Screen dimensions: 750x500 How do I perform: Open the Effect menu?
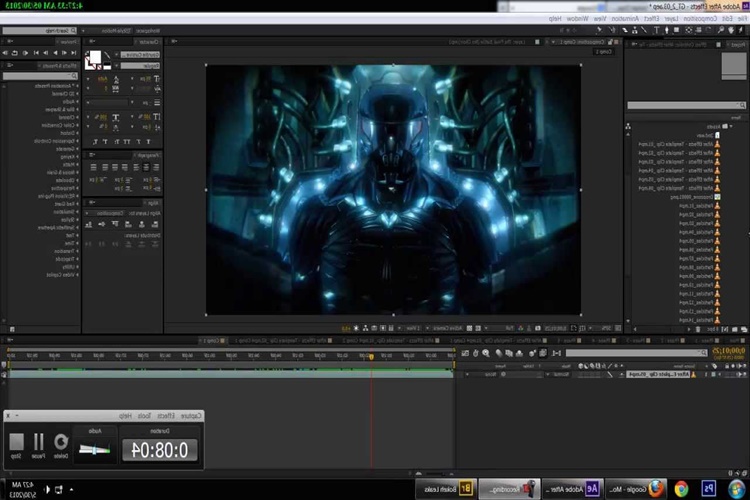point(651,19)
